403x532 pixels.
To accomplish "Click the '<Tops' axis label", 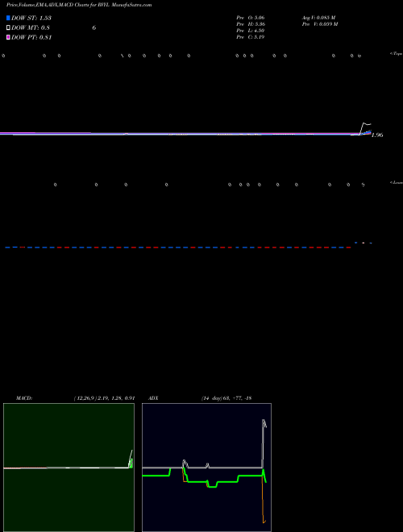I will [396, 54].
